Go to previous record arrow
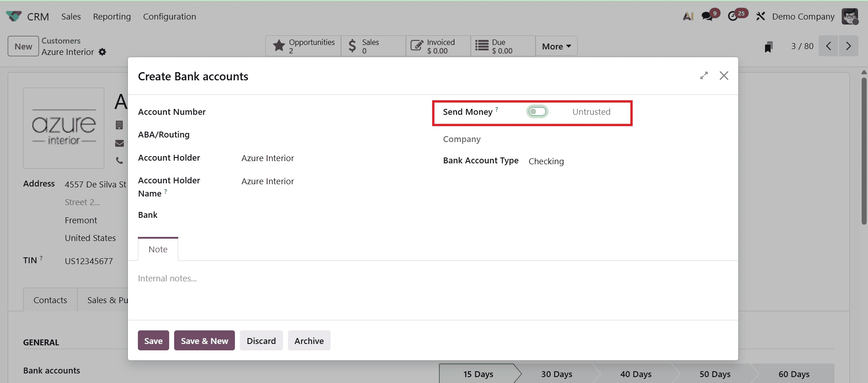The height and width of the screenshot is (383, 868). (829, 46)
